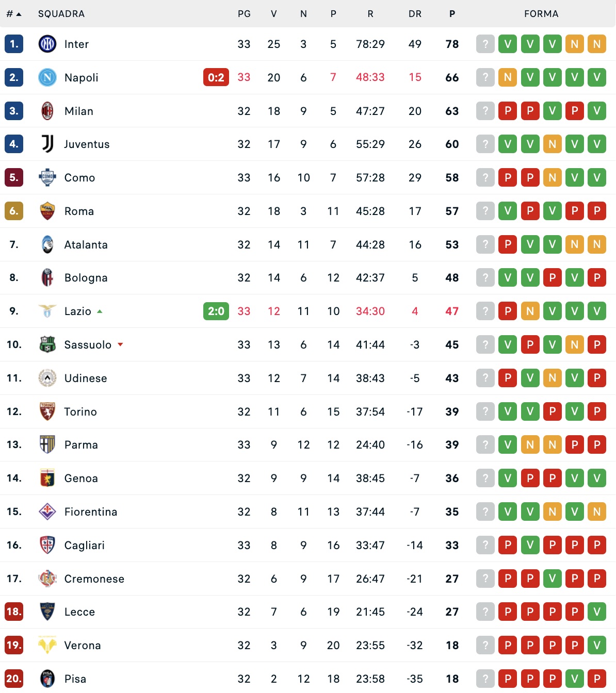616x693 pixels.
Task: Click the Juventus logo icon
Action: point(47,144)
